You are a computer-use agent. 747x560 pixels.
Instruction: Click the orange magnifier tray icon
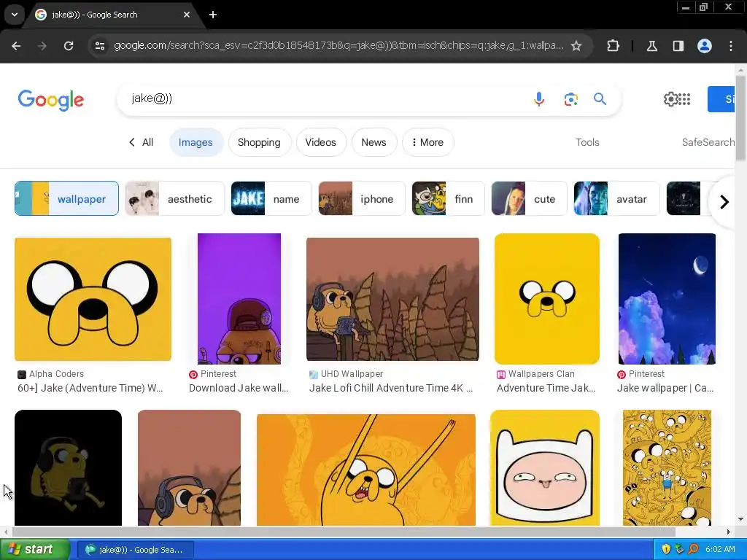693,550
